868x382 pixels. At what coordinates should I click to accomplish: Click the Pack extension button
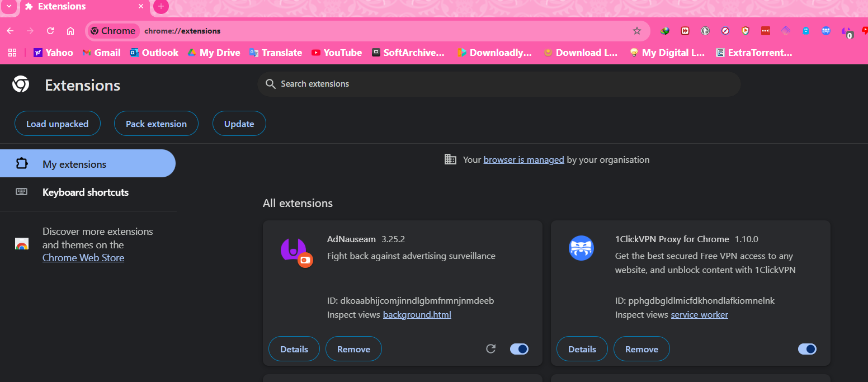point(156,124)
